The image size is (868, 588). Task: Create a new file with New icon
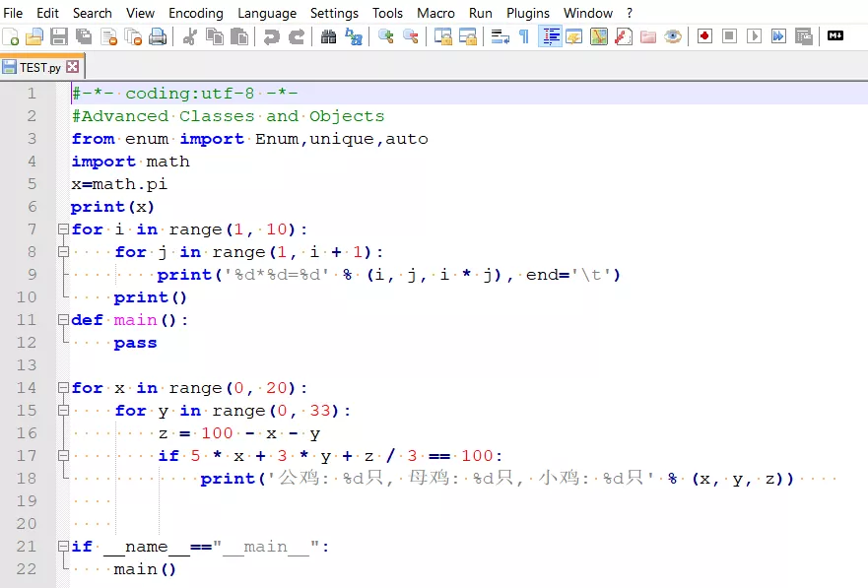point(11,37)
